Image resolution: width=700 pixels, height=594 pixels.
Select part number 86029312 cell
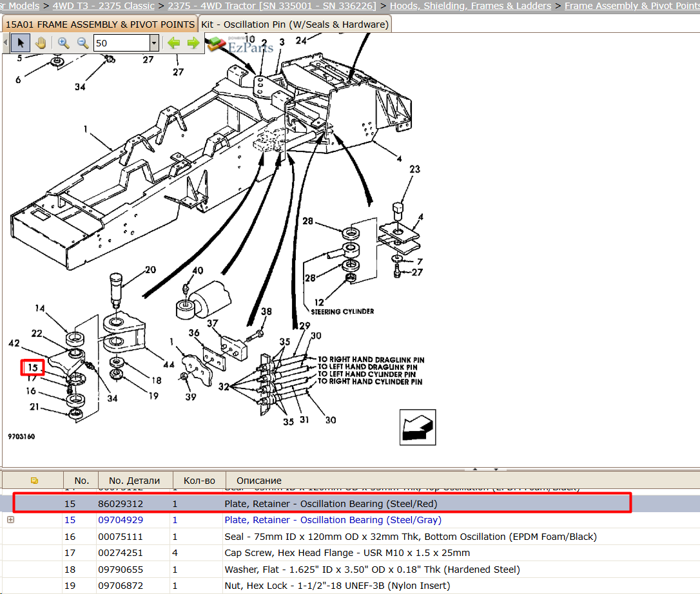tap(121, 504)
